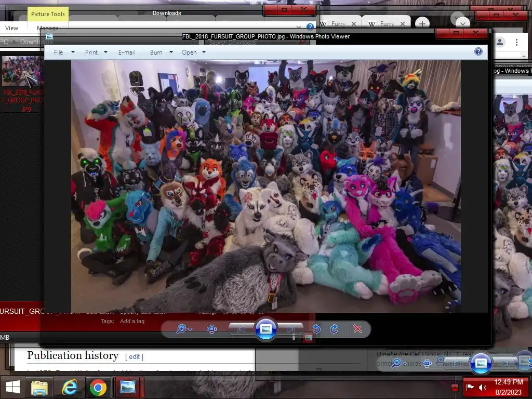Open the Burn menu in Photo Viewer

[x=156, y=52]
